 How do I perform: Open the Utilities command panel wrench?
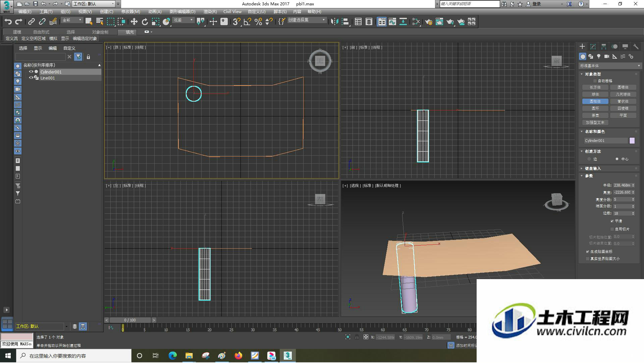coord(636,47)
